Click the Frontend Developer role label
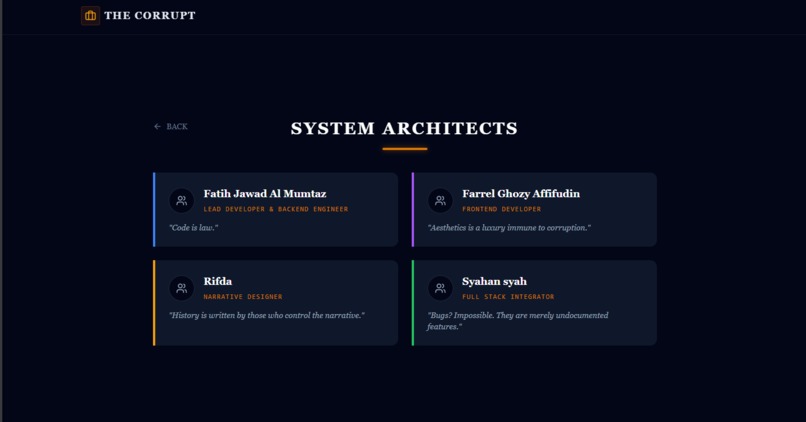806x422 pixels. pos(501,209)
